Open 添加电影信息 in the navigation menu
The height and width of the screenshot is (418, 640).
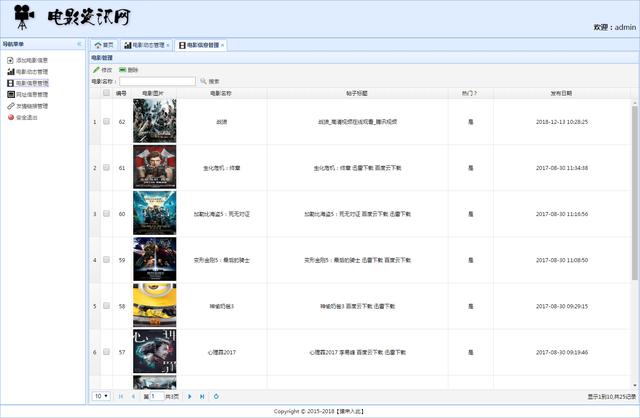(27, 60)
